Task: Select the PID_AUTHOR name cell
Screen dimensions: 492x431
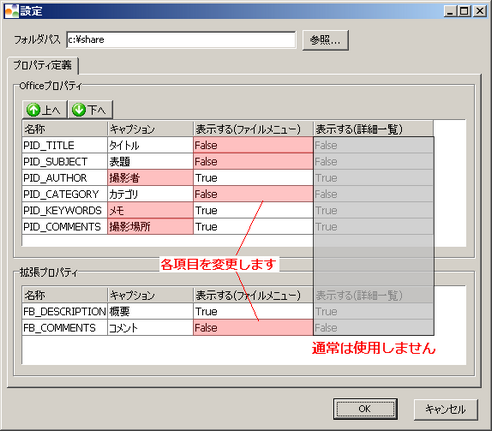Action: tap(65, 178)
